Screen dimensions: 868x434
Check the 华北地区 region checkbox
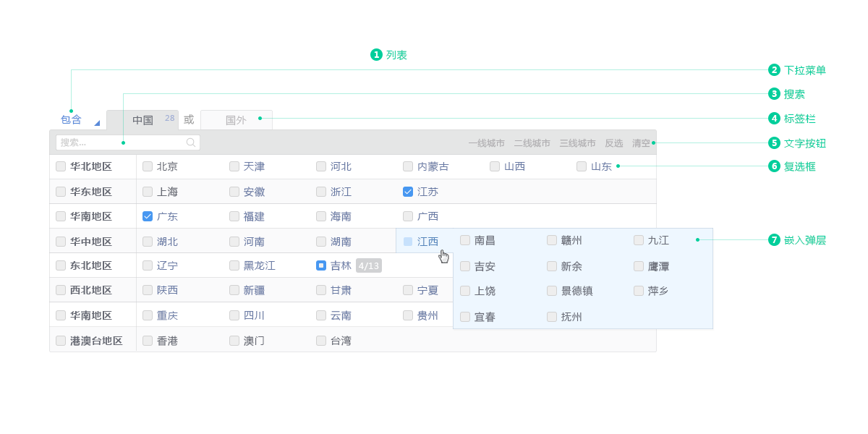tap(61, 166)
